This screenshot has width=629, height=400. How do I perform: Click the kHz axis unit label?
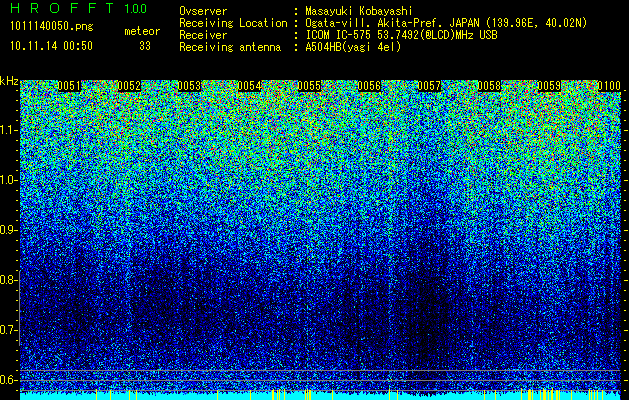click(9, 81)
